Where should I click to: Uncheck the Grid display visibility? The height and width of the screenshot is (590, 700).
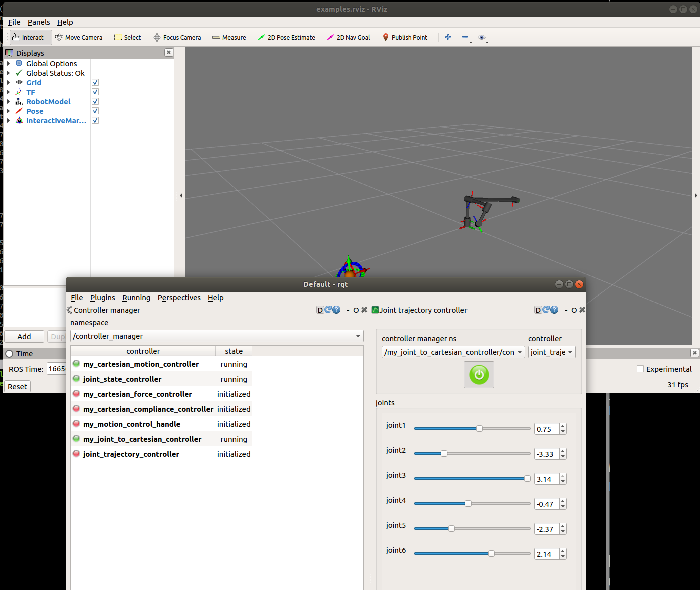(95, 82)
